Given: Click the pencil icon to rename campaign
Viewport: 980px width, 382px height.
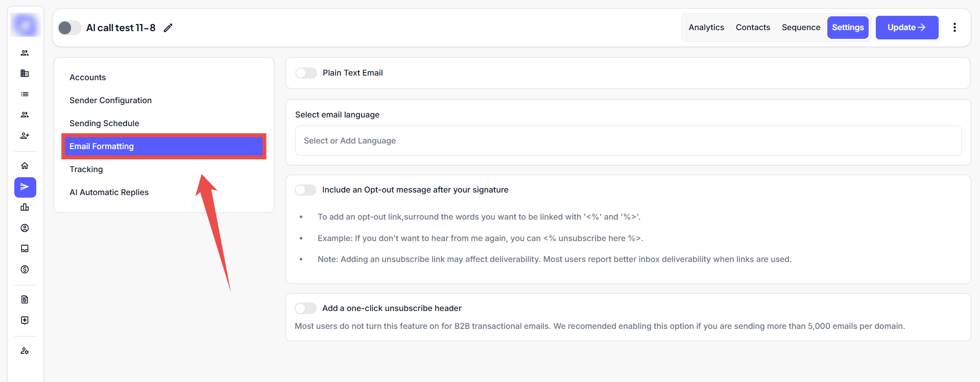Looking at the screenshot, I should point(168,28).
